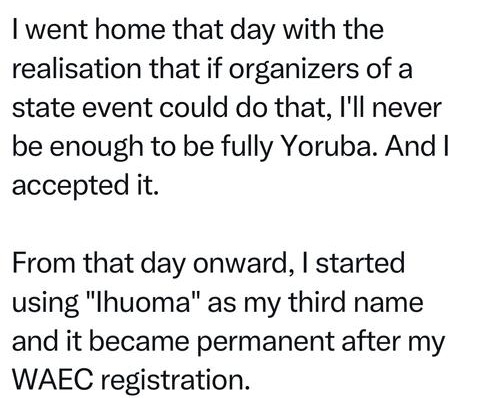Click the word started
499x420 pixels.
pyautogui.click(x=360, y=263)
